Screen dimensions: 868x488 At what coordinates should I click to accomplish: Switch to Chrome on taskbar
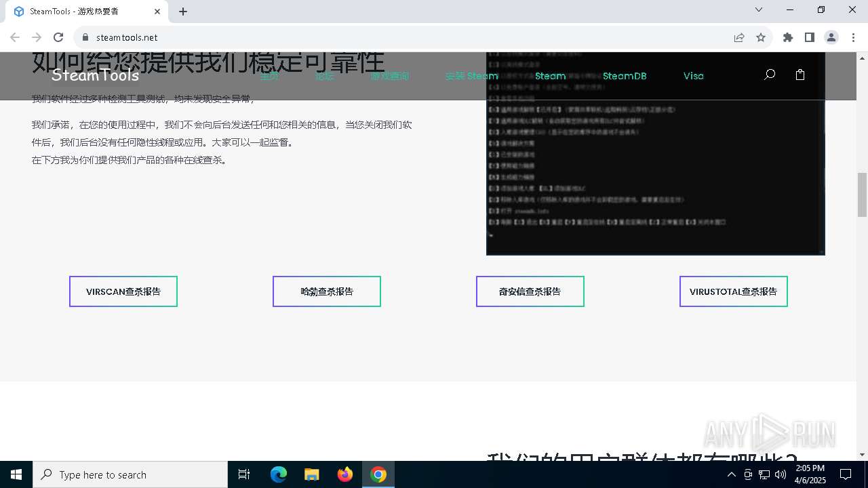pyautogui.click(x=378, y=474)
